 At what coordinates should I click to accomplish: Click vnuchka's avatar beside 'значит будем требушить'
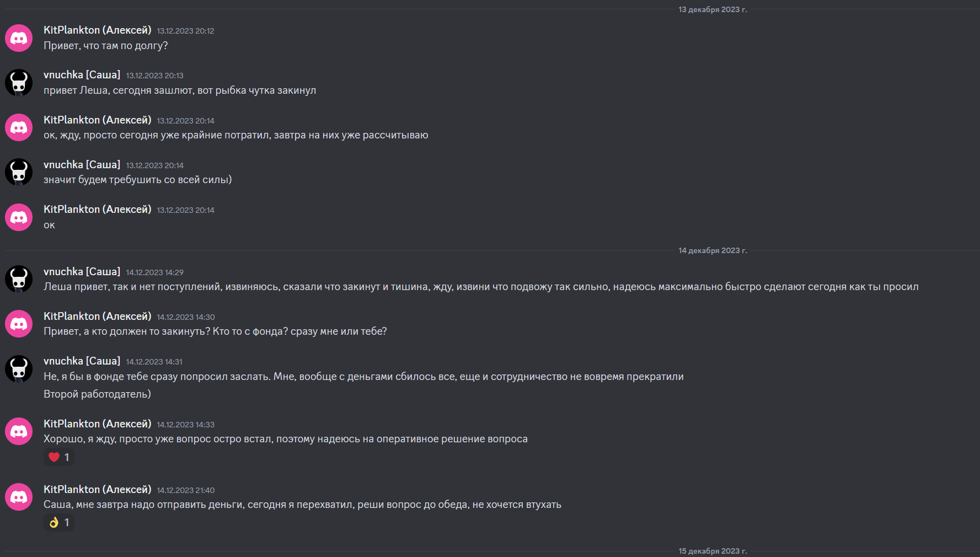[19, 172]
